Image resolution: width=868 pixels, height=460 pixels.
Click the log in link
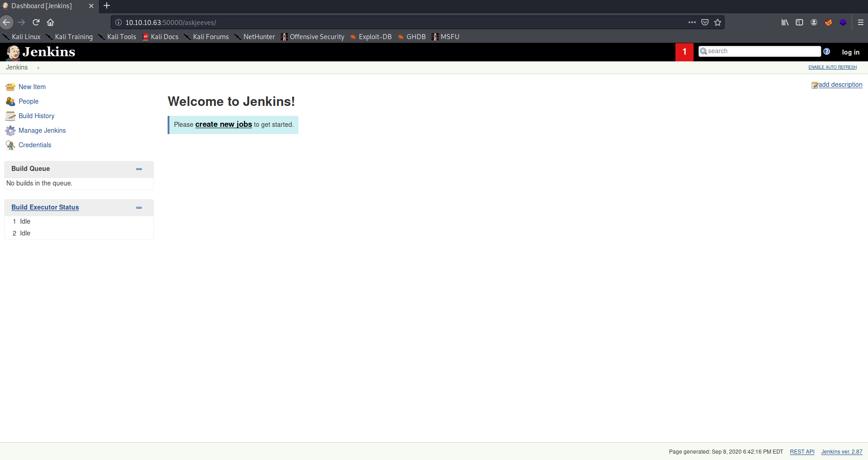pos(850,52)
